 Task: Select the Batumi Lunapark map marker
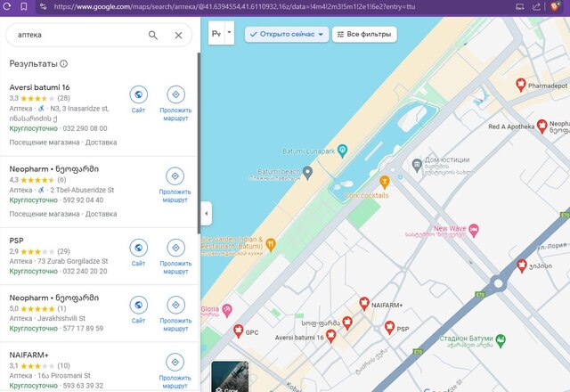[x=342, y=151]
